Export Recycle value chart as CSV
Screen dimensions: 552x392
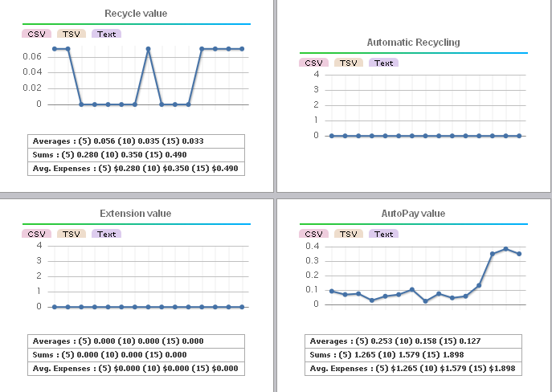pos(37,34)
